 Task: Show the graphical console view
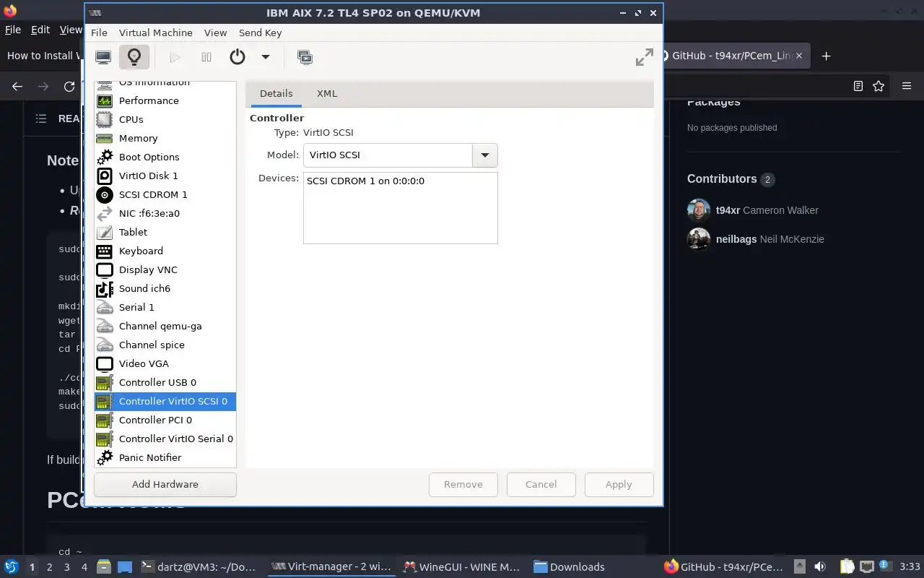[x=103, y=57]
